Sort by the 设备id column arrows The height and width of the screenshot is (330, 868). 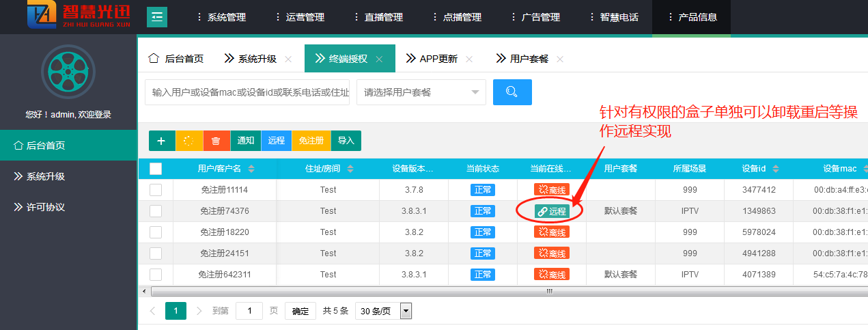[776, 169]
